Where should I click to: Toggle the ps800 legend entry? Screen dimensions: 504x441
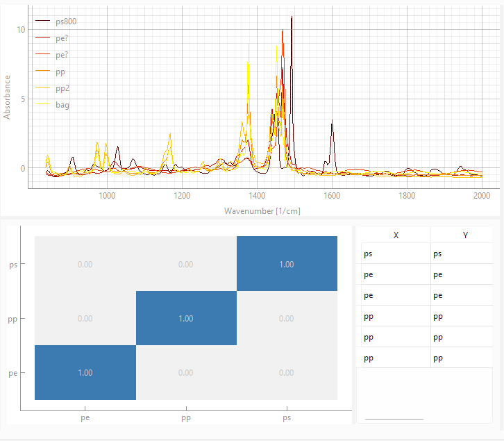[x=66, y=22]
